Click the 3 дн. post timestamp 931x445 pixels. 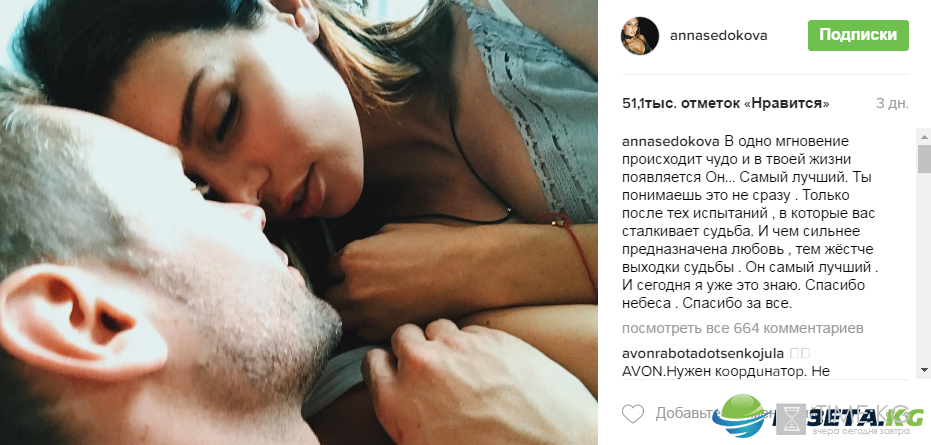click(892, 103)
